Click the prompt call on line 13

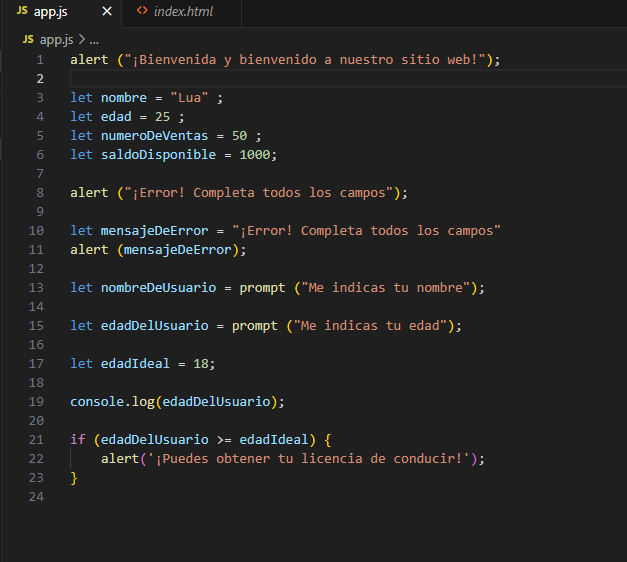tap(262, 288)
